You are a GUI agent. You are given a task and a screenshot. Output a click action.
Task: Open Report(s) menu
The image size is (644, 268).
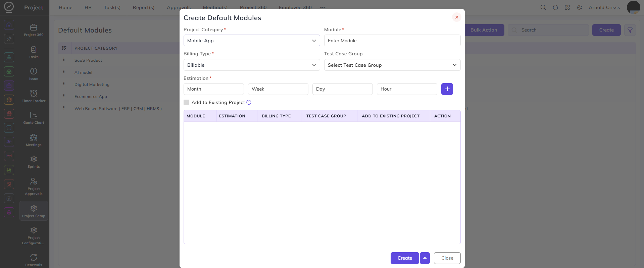144,7
